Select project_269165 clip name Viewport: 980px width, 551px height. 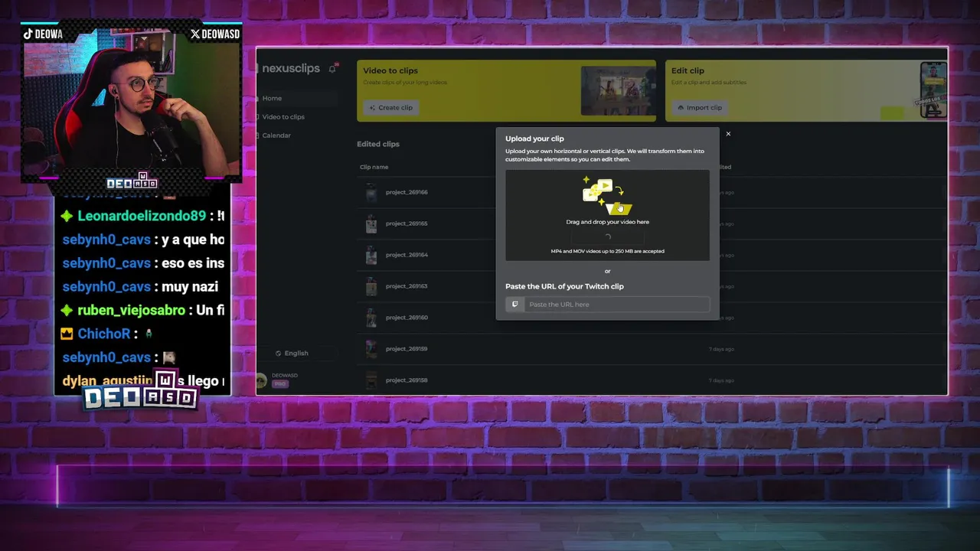(407, 223)
